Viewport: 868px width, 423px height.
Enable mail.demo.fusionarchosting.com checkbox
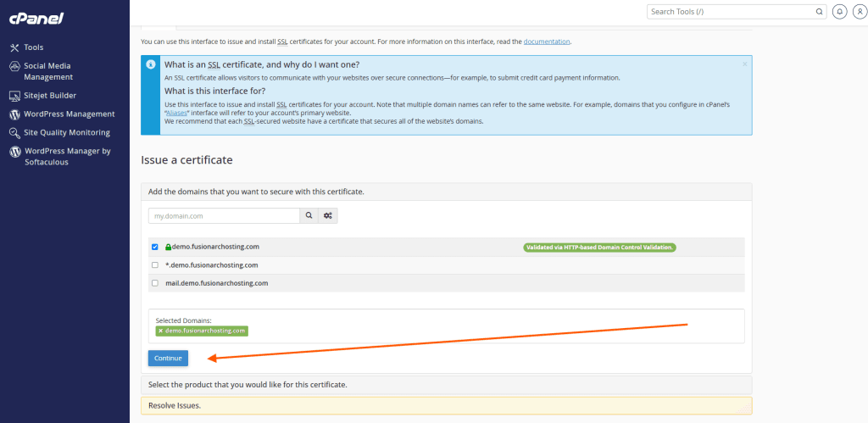click(x=155, y=283)
